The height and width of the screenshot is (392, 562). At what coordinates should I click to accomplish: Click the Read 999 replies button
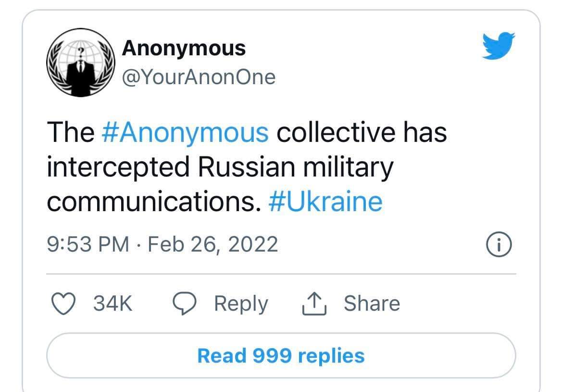click(281, 356)
